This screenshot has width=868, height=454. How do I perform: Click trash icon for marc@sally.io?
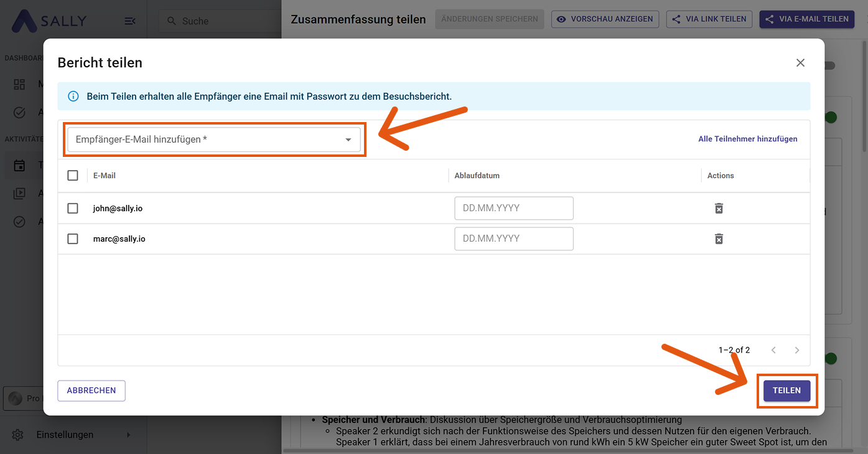pyautogui.click(x=719, y=239)
